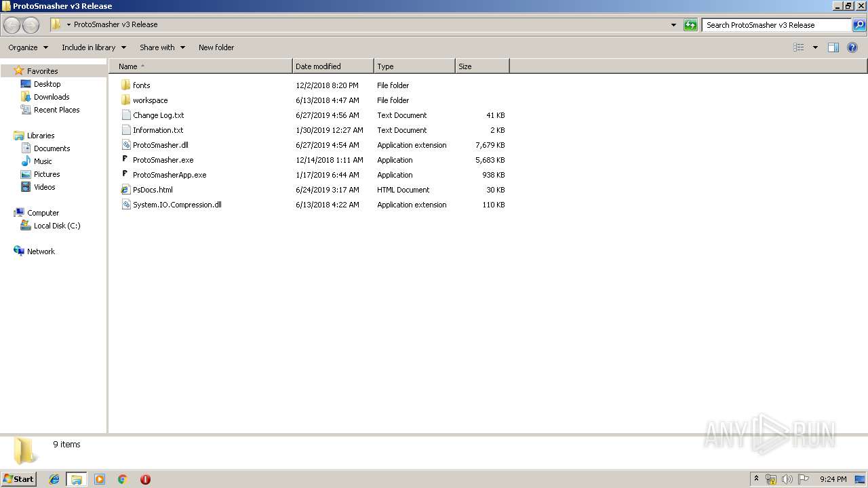This screenshot has height=488, width=868.
Task: Click the Start button
Action: pos(19,479)
